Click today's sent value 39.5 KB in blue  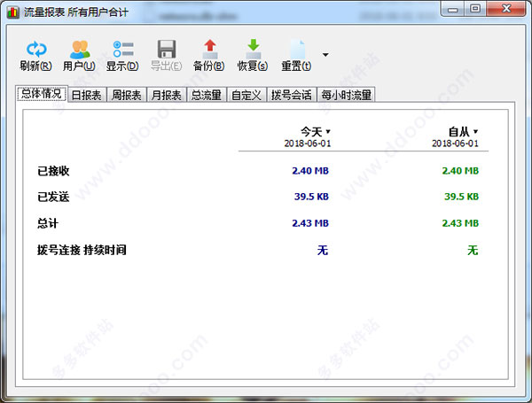tap(311, 197)
